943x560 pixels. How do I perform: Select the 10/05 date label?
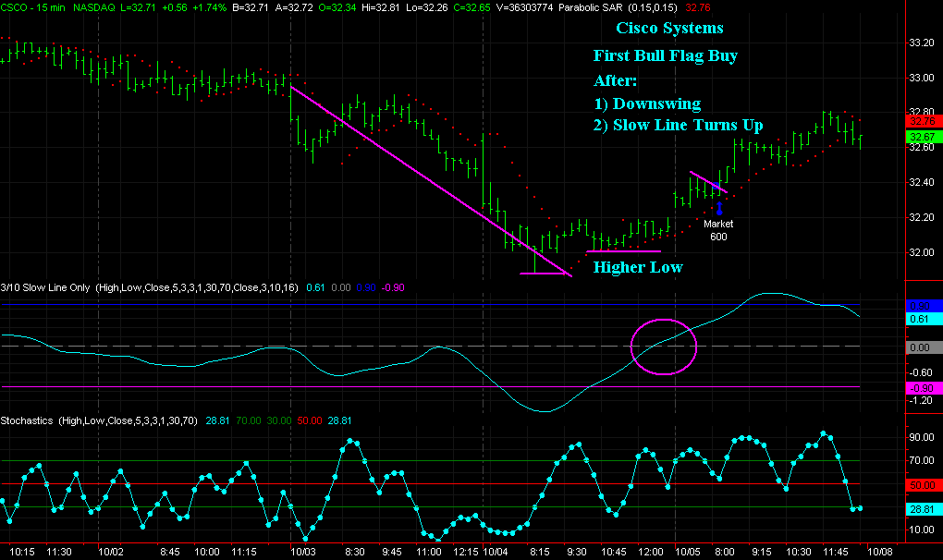click(688, 552)
